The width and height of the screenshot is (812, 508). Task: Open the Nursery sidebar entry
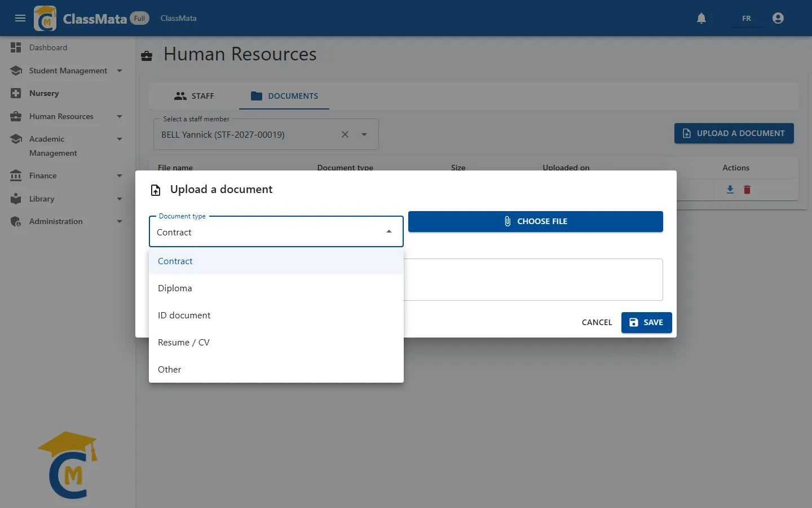coord(68,93)
